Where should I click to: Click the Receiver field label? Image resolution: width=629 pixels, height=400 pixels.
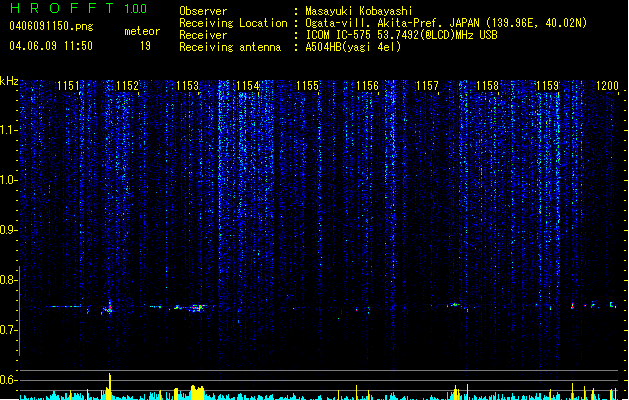tap(203, 35)
